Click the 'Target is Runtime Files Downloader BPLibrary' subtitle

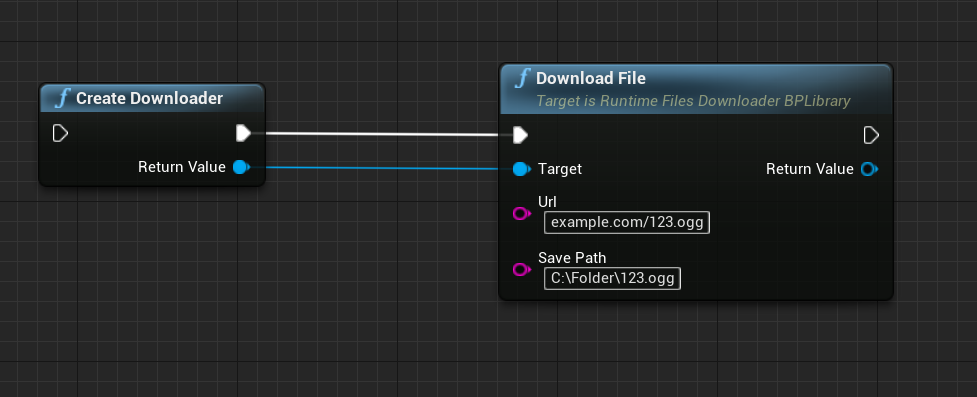[693, 101]
